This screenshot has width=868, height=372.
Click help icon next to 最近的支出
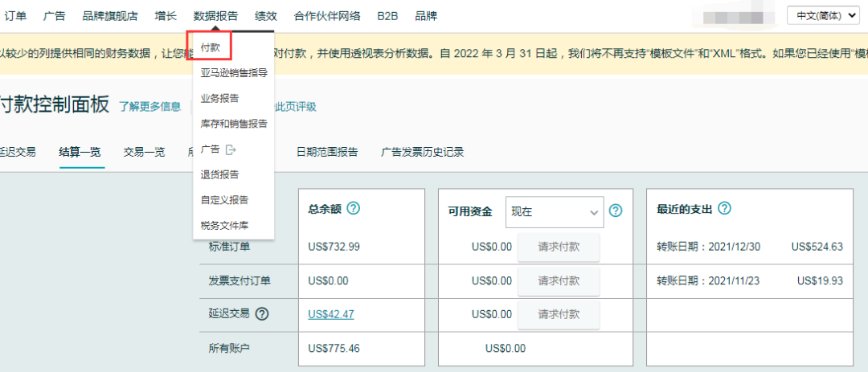724,208
